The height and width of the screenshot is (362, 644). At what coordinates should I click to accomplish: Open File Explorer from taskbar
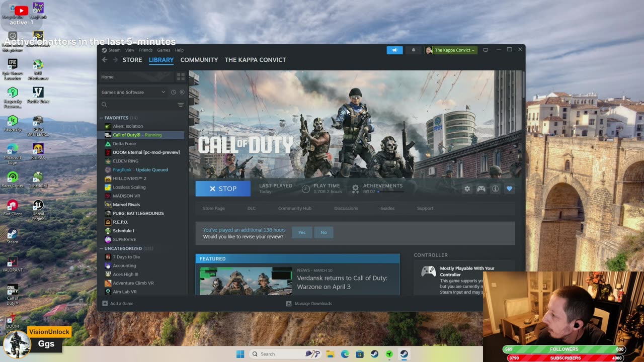(x=330, y=354)
